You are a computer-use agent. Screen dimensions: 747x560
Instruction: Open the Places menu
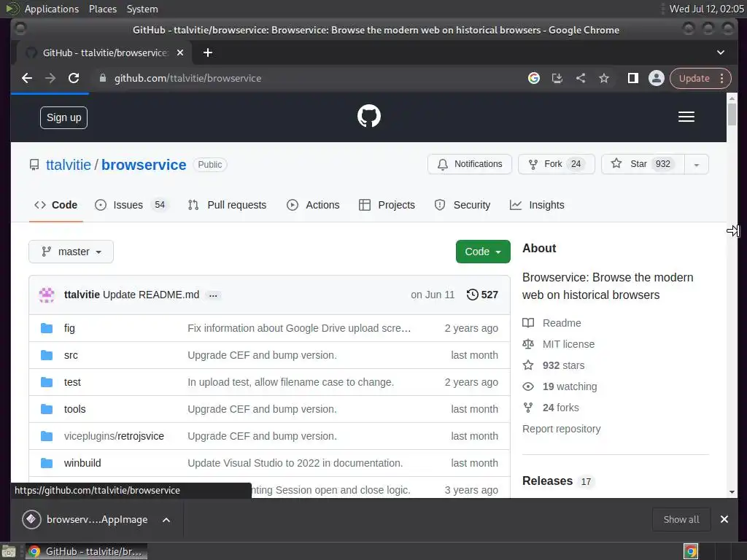click(102, 9)
